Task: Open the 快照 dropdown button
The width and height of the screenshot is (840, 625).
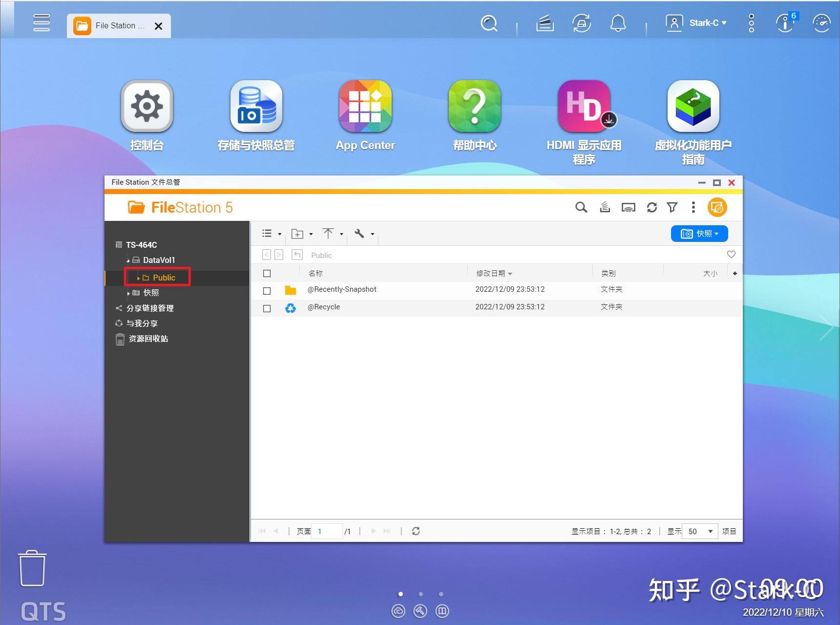Action: tap(699, 234)
